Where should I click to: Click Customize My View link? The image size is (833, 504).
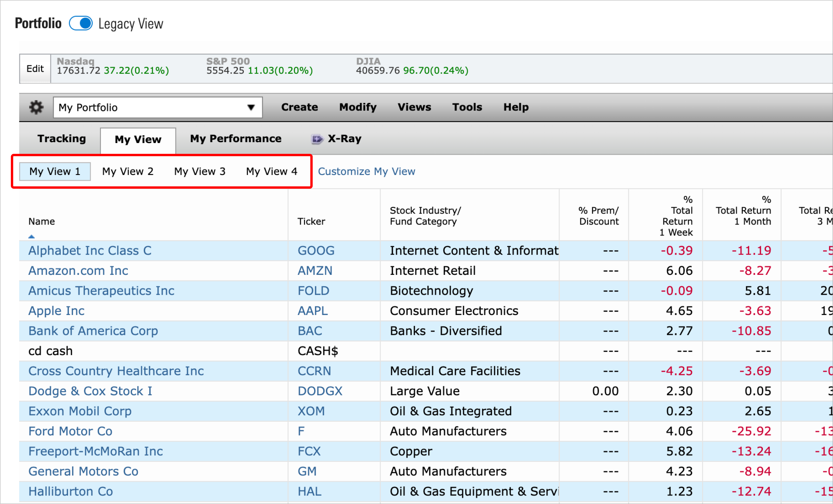(x=367, y=171)
